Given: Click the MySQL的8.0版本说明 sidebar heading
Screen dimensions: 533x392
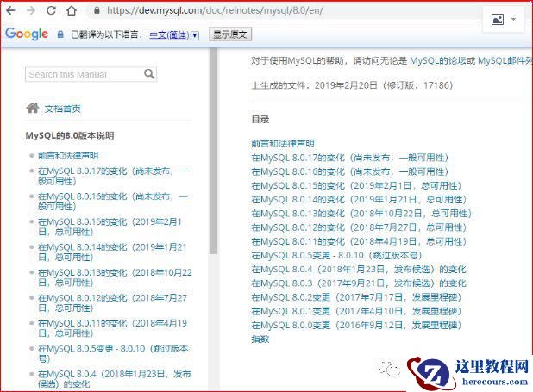Looking at the screenshot, I should 70,135.
